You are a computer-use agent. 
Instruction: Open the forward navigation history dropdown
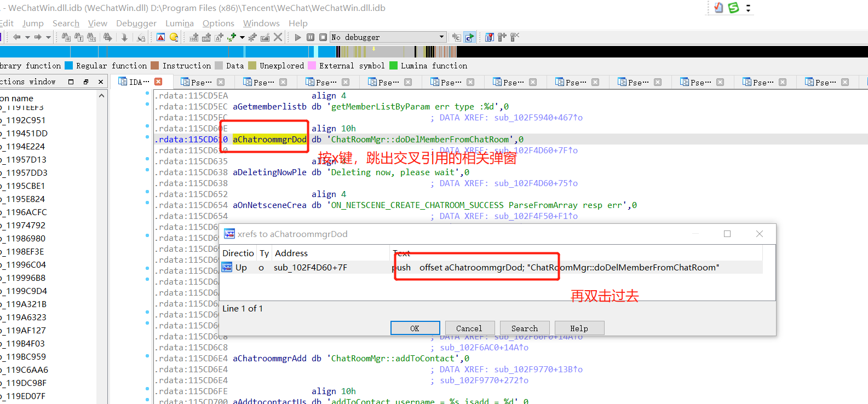point(48,37)
